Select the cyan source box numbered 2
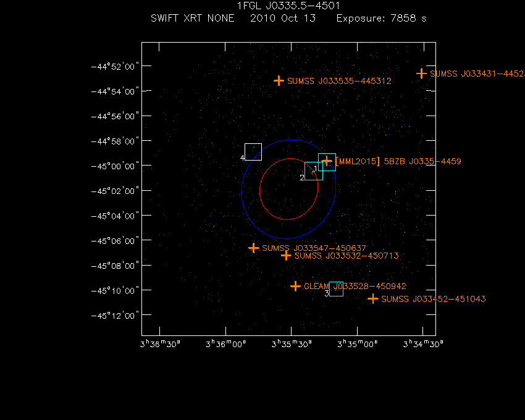This screenshot has width=525, height=420. (314, 171)
